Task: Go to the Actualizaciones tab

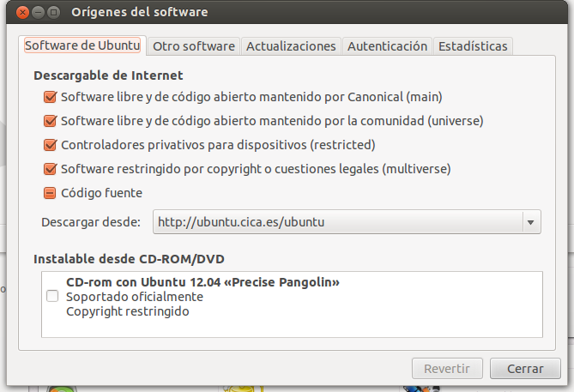Action: point(291,46)
